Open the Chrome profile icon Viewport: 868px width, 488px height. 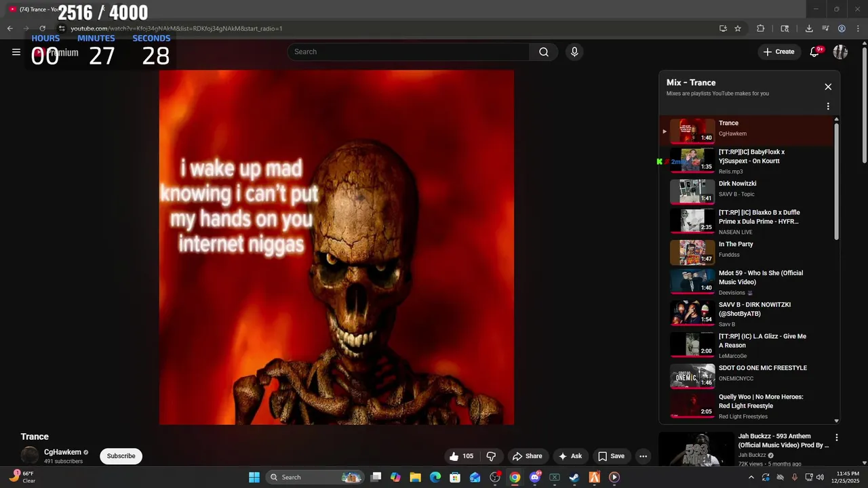click(x=842, y=28)
